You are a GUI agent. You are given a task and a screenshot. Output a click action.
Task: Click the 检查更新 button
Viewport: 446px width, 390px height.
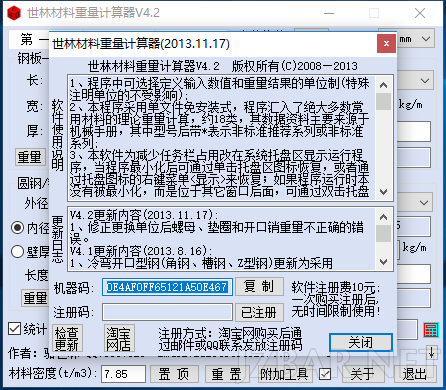point(67,339)
